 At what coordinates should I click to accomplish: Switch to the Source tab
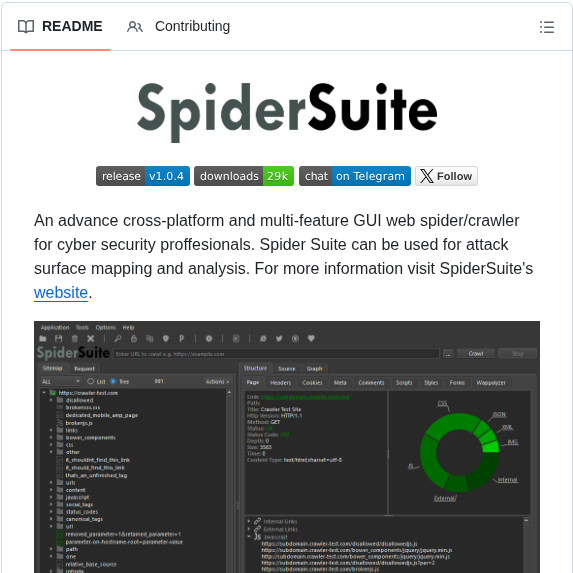click(x=286, y=368)
